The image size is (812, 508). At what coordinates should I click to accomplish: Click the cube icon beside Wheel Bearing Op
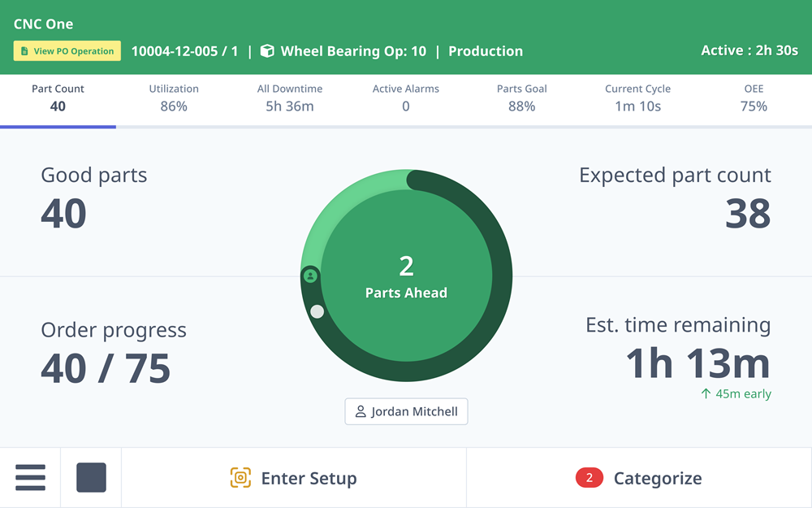[x=267, y=50]
